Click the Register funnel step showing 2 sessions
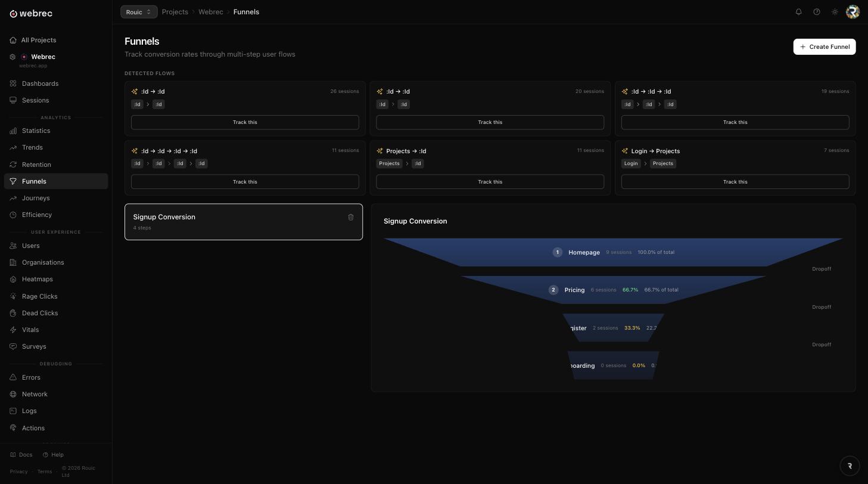Screen dimensions: 868x484 614,328
